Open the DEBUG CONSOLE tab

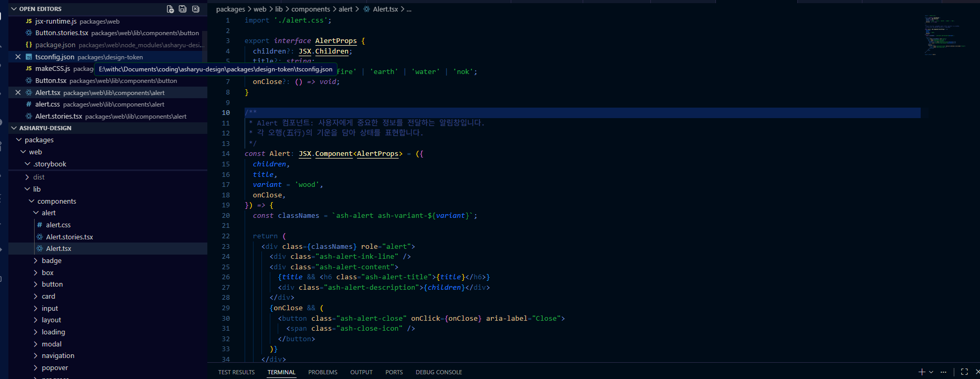439,372
